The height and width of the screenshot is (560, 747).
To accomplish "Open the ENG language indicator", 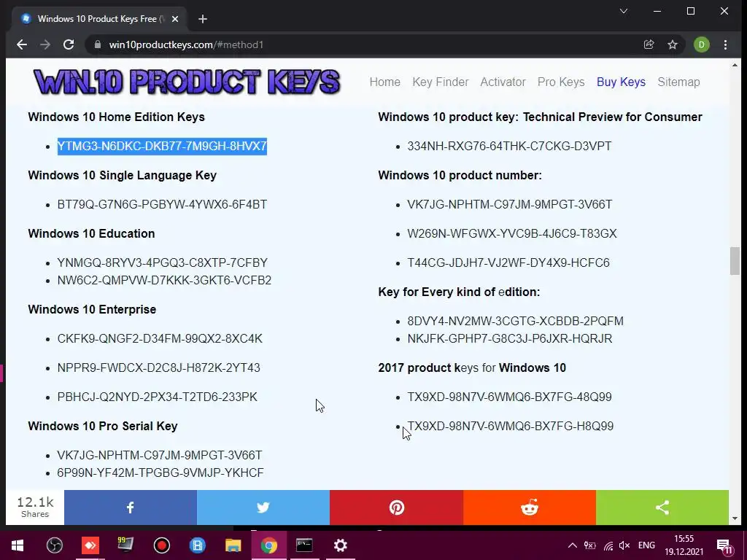I will [646, 545].
